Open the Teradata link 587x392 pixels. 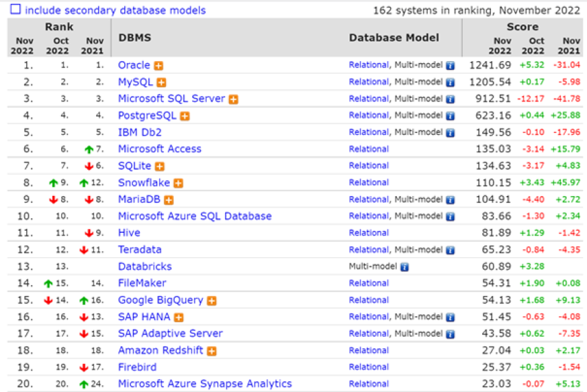(x=140, y=250)
